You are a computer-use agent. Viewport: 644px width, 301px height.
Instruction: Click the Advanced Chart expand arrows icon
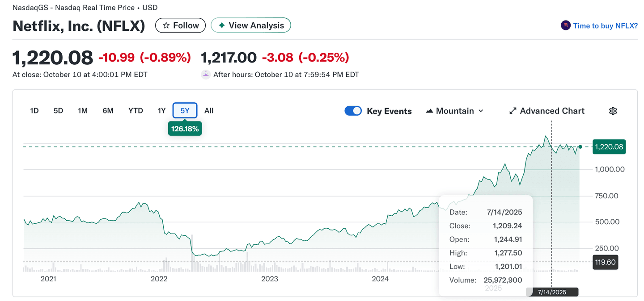point(513,111)
